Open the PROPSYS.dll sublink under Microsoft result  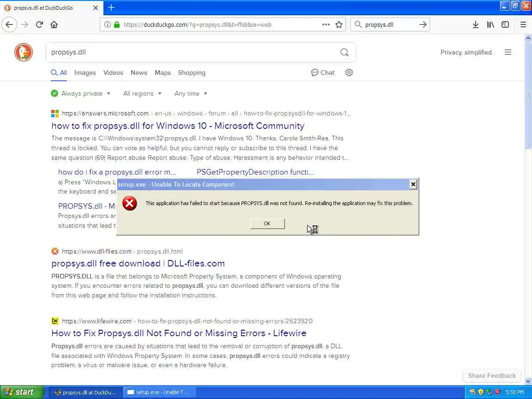pos(86,206)
